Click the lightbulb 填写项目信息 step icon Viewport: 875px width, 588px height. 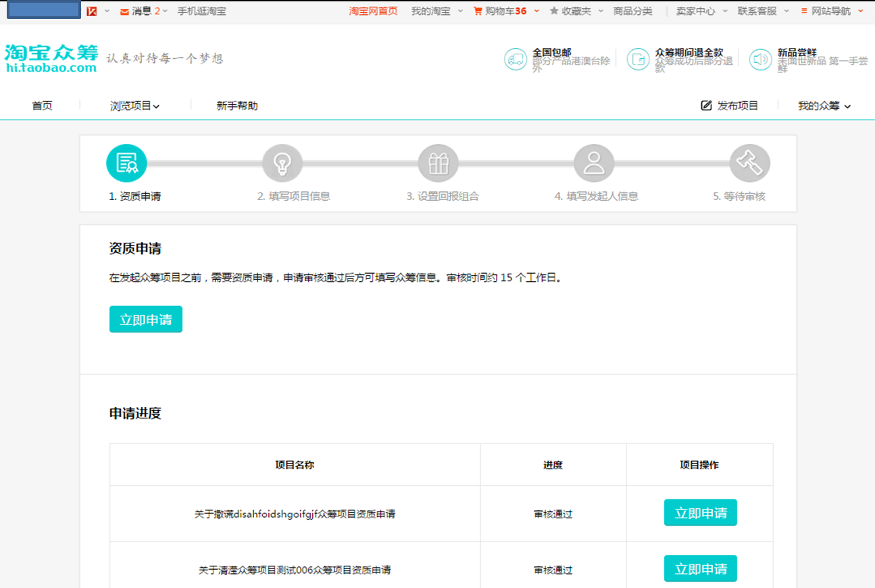282,164
